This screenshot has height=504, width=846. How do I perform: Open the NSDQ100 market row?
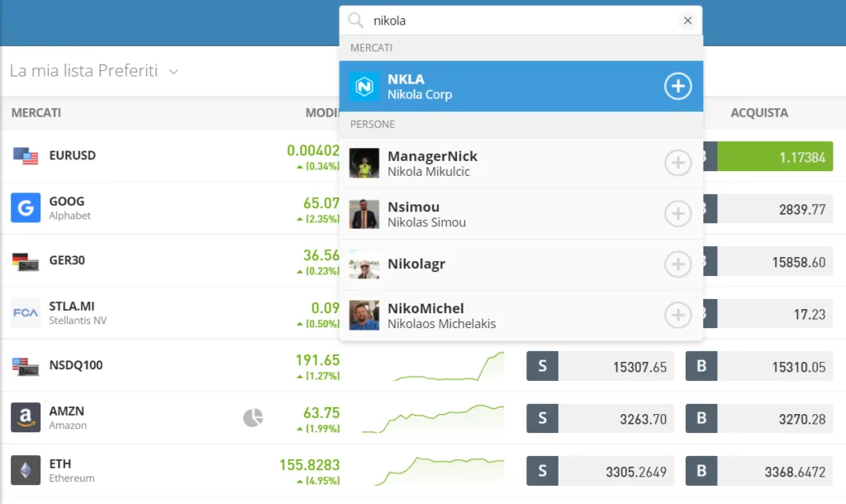pyautogui.click(x=423, y=365)
